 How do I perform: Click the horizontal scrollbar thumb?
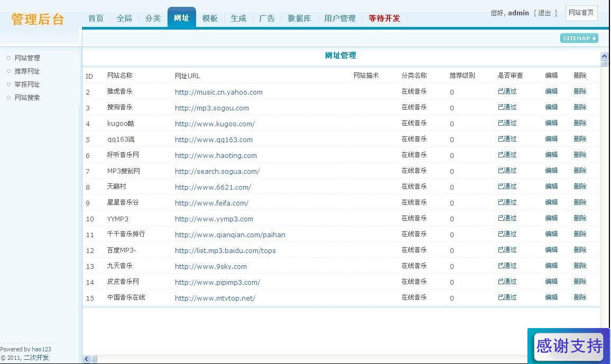pos(94,359)
